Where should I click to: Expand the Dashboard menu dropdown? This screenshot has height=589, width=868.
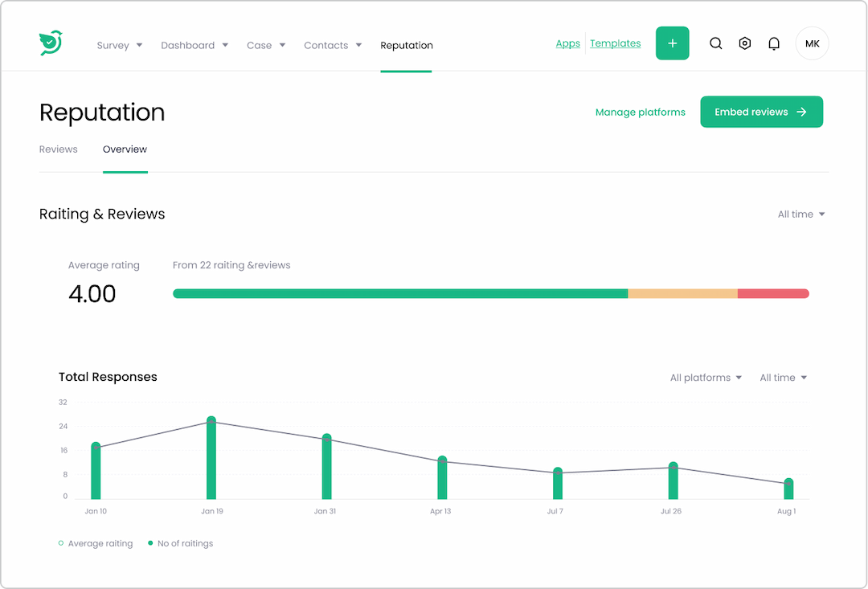click(194, 46)
